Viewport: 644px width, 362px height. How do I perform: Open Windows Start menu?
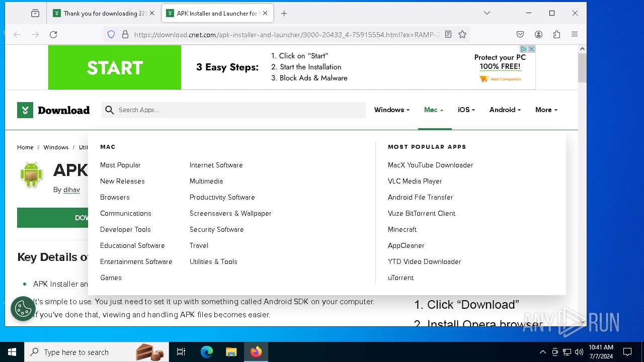click(x=12, y=352)
